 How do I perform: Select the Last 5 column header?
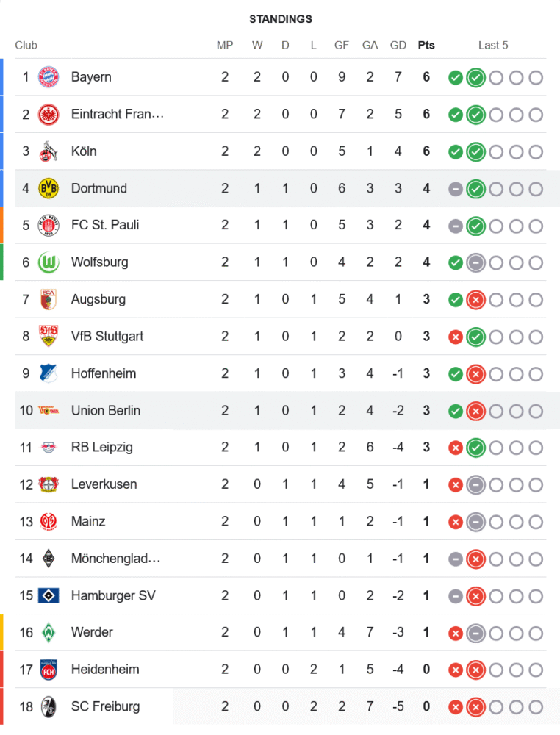tap(493, 45)
